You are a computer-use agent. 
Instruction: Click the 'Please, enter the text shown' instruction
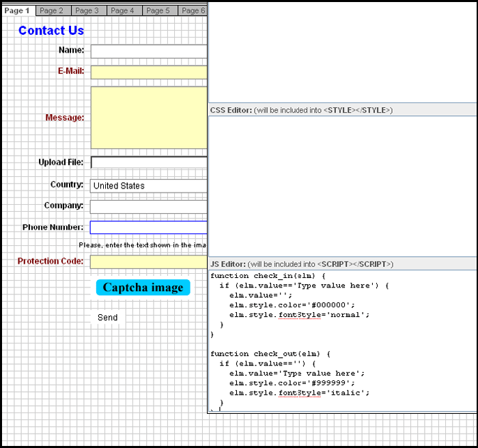pyautogui.click(x=143, y=245)
